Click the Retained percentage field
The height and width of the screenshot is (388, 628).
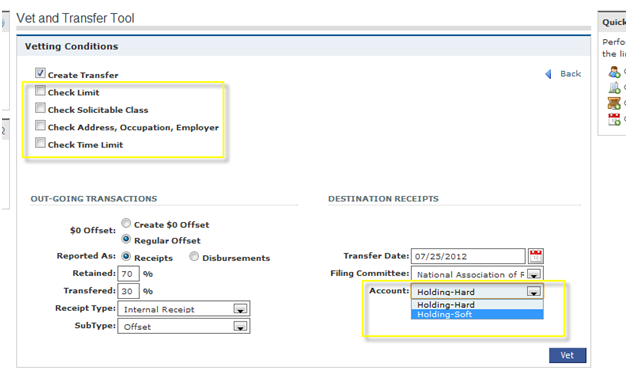128,274
